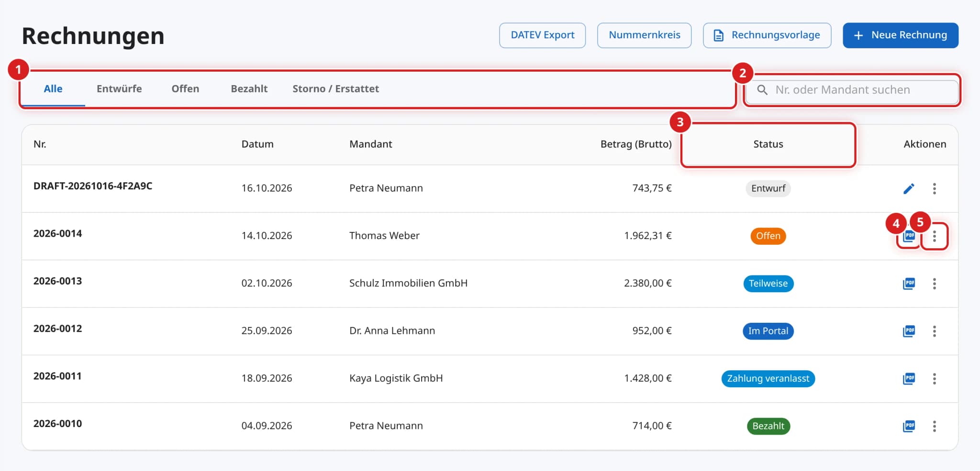Viewport: 980px width, 471px height.
Task: Click the Teilweise status badge
Action: pos(768,284)
